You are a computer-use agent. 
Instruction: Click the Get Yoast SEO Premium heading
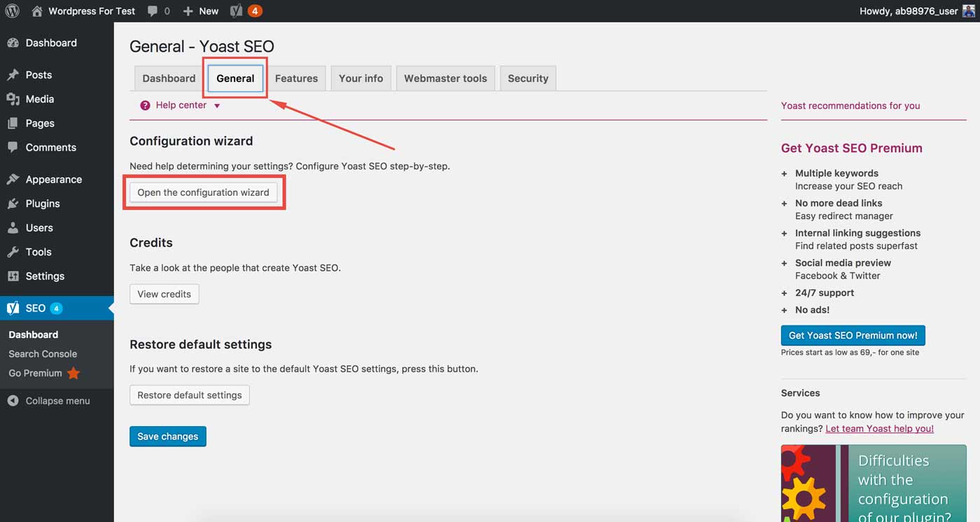pyautogui.click(x=851, y=148)
